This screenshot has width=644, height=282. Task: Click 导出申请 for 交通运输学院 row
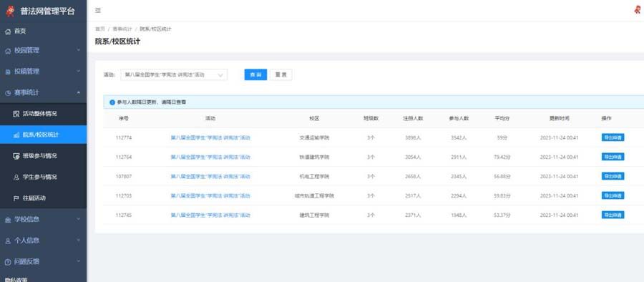613,137
